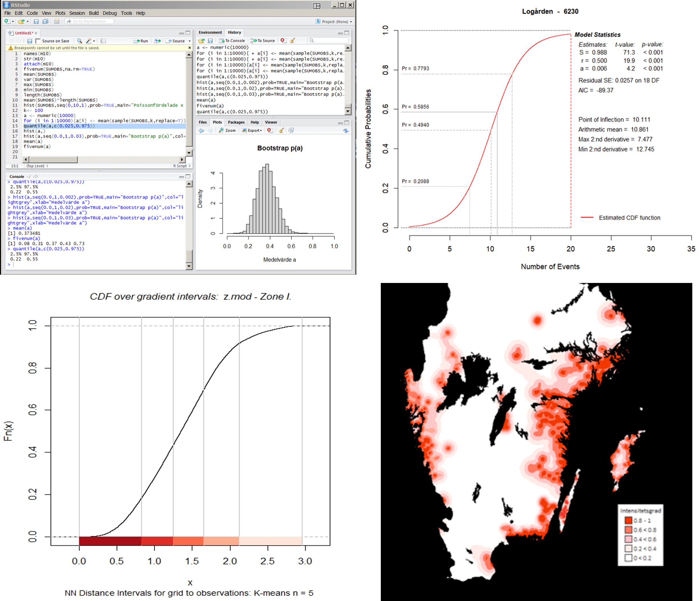This screenshot has height=601, width=700.
Task: Remove current plot with red X icon
Action: coord(269,130)
